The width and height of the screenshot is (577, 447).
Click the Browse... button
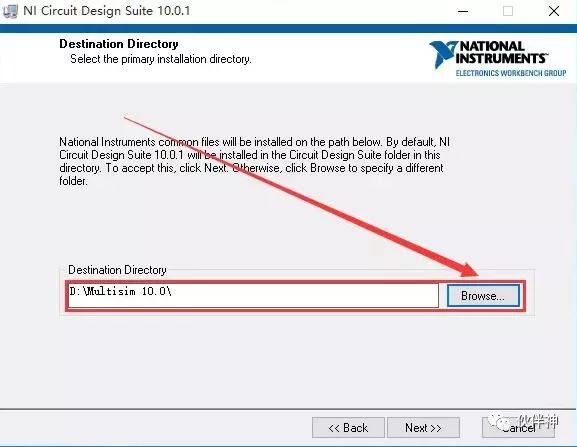click(483, 295)
